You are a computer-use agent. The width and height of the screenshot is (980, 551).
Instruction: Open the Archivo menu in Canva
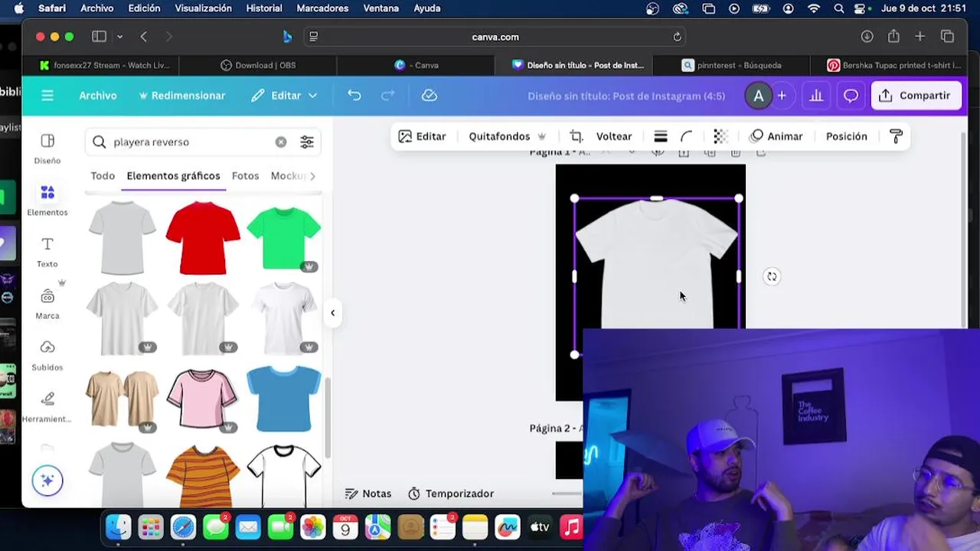98,96
